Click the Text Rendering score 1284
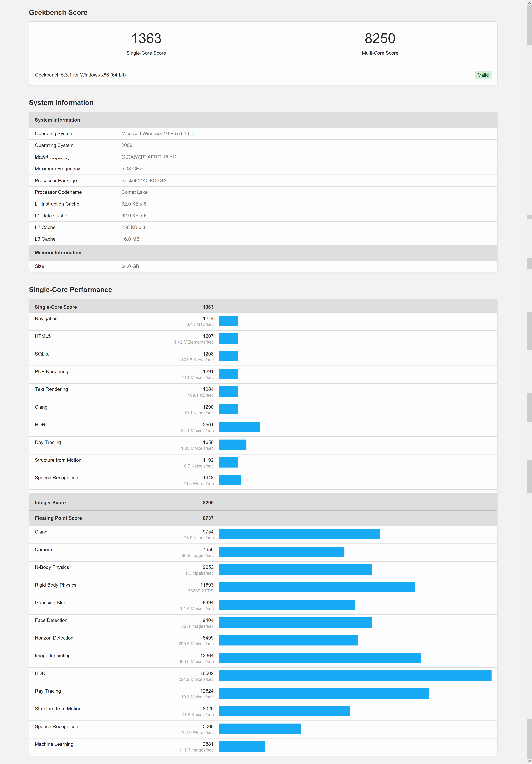The height and width of the screenshot is (764, 532). pyautogui.click(x=208, y=389)
